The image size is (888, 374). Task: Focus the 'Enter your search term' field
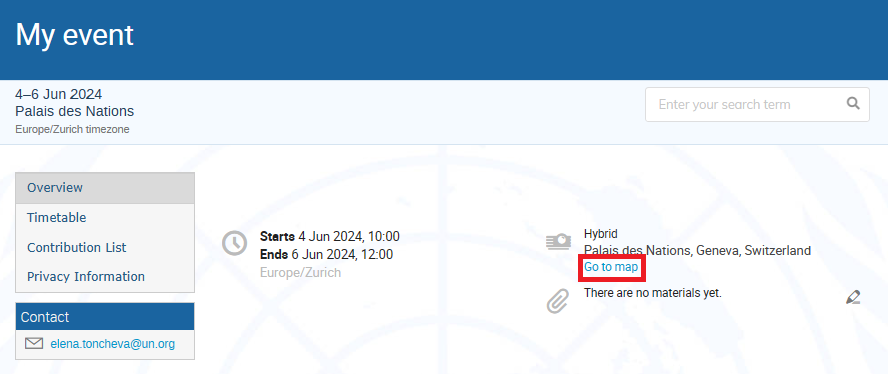point(749,104)
